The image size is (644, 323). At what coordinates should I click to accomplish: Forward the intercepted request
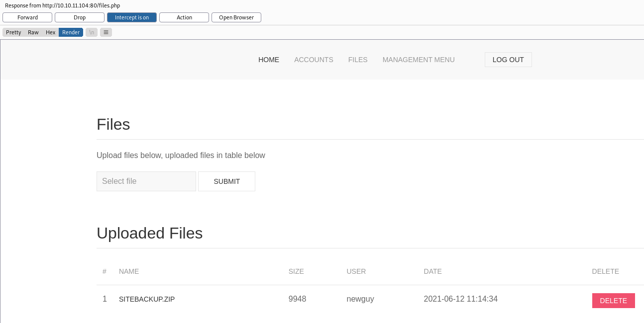[27, 17]
